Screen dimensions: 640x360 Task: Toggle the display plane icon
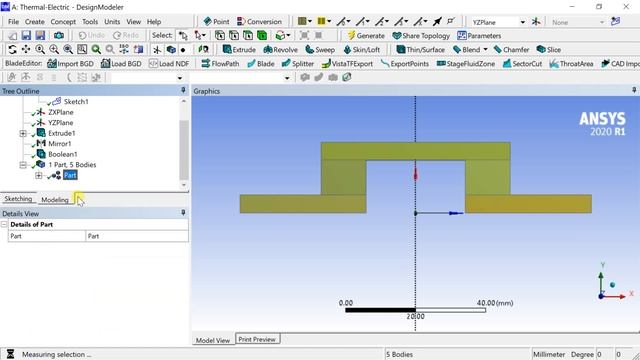click(157, 49)
